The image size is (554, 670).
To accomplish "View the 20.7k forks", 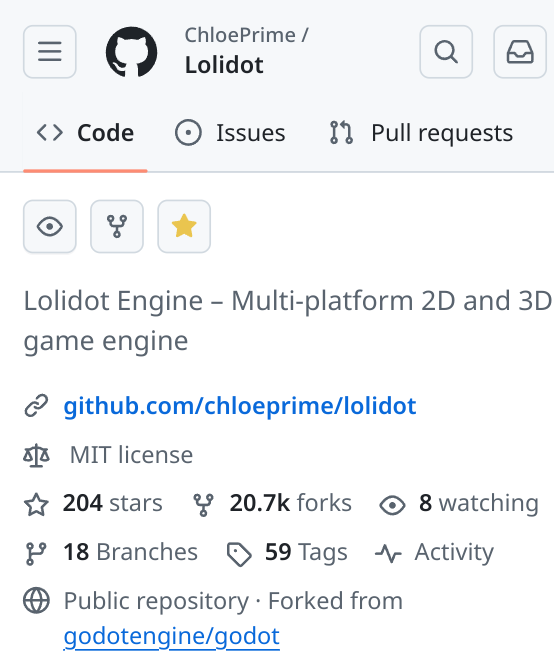I will pyautogui.click(x=272, y=503).
